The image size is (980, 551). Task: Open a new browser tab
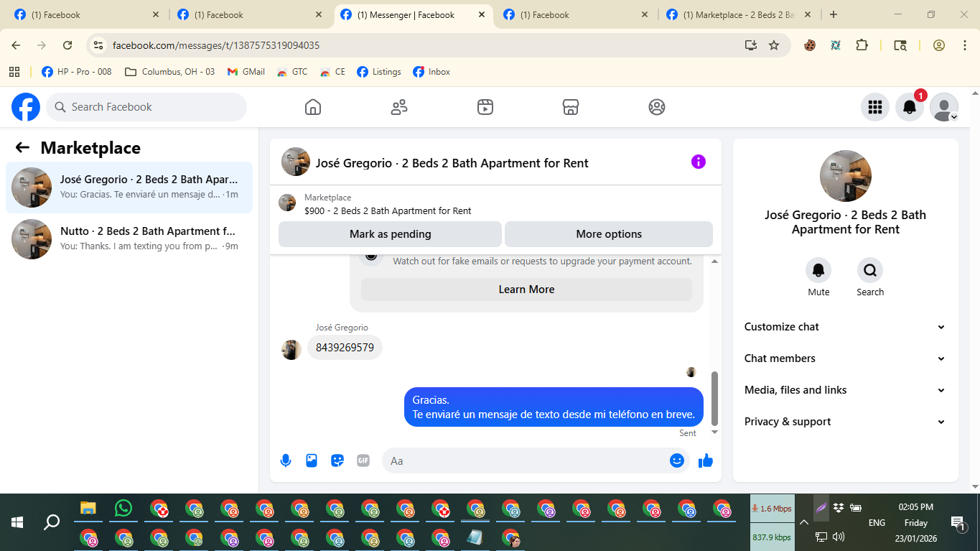click(834, 14)
